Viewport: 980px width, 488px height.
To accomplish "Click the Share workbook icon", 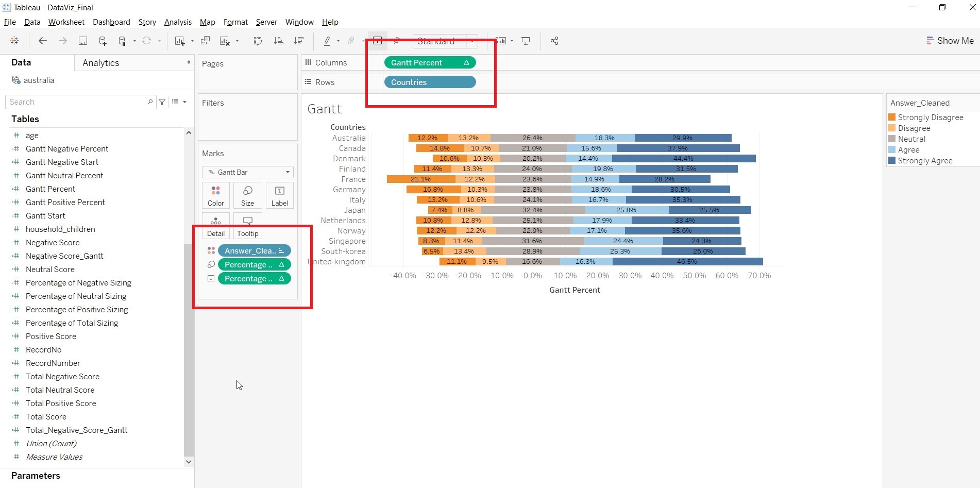I will pyautogui.click(x=554, y=41).
